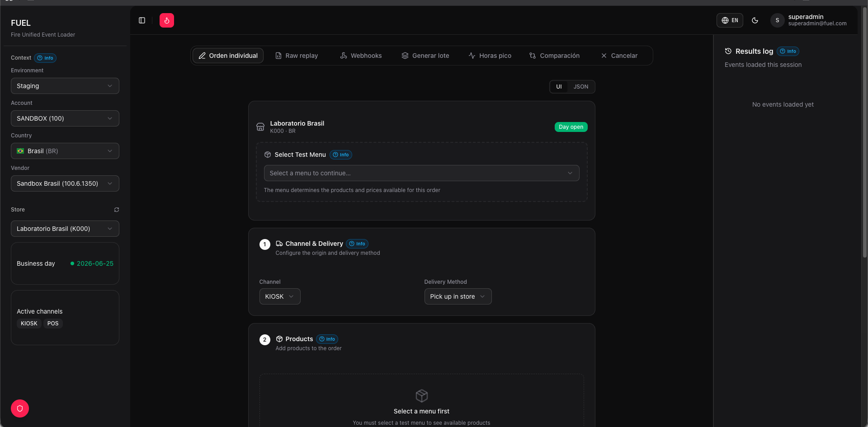Click the step 1 number circle

(265, 244)
